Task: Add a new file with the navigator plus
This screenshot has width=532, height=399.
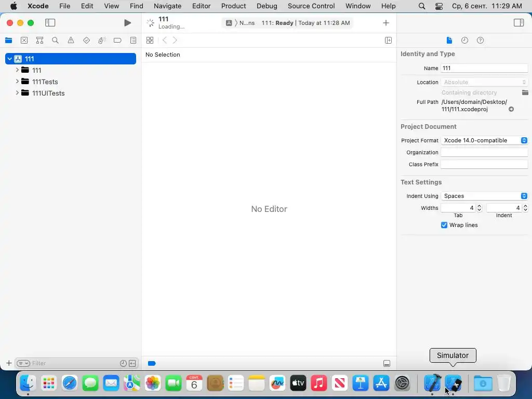Action: point(9,363)
